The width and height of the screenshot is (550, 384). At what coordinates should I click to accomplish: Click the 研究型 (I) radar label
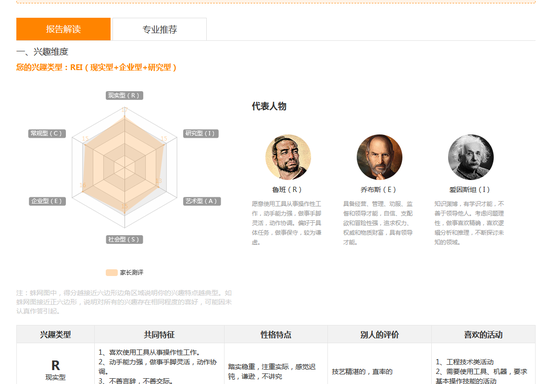click(x=201, y=134)
